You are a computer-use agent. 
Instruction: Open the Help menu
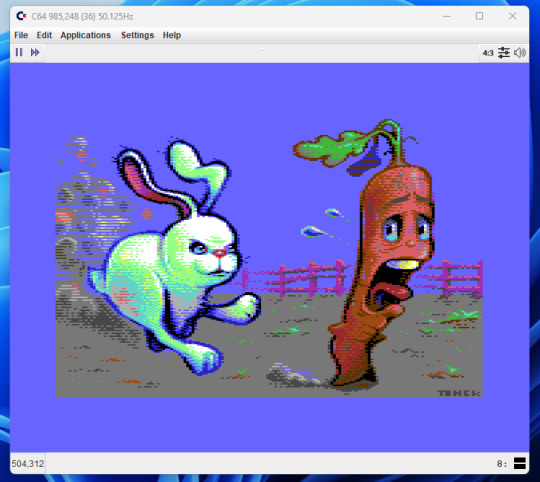[172, 35]
